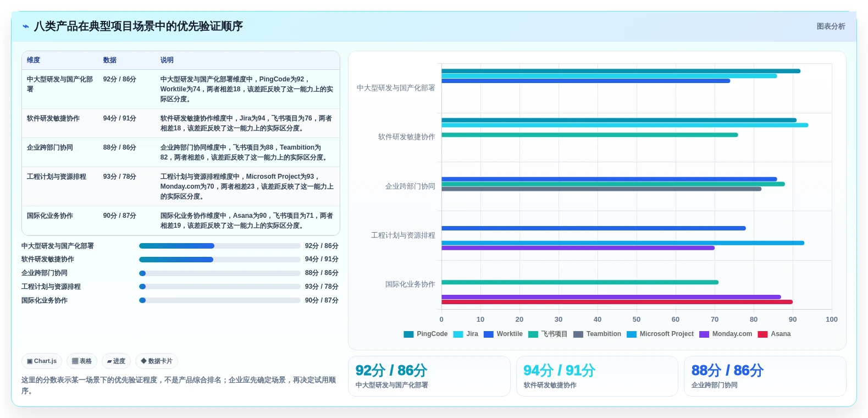
Task: Click Jira bar in 软件研发敏捷协作 group
Action: [x=624, y=125]
